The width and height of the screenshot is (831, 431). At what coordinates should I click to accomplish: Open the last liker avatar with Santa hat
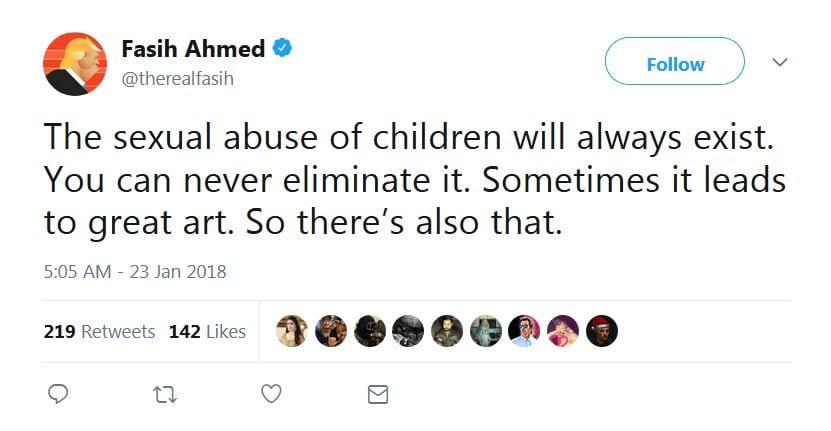(603, 331)
